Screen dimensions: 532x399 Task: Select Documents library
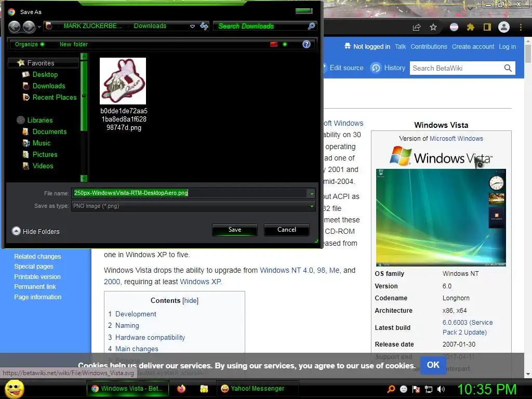(49, 131)
